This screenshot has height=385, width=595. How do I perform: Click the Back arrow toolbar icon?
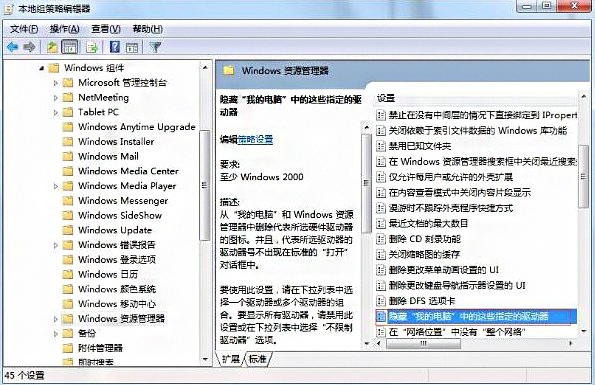pos(13,47)
